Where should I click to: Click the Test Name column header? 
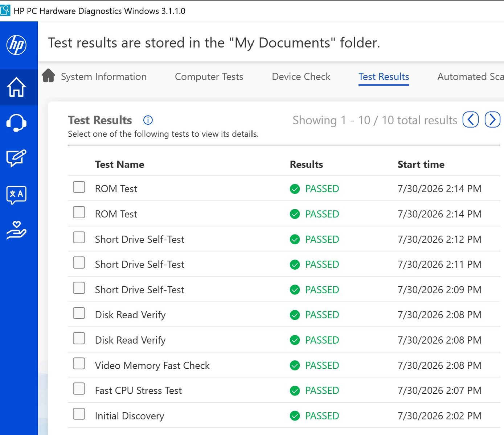click(119, 165)
